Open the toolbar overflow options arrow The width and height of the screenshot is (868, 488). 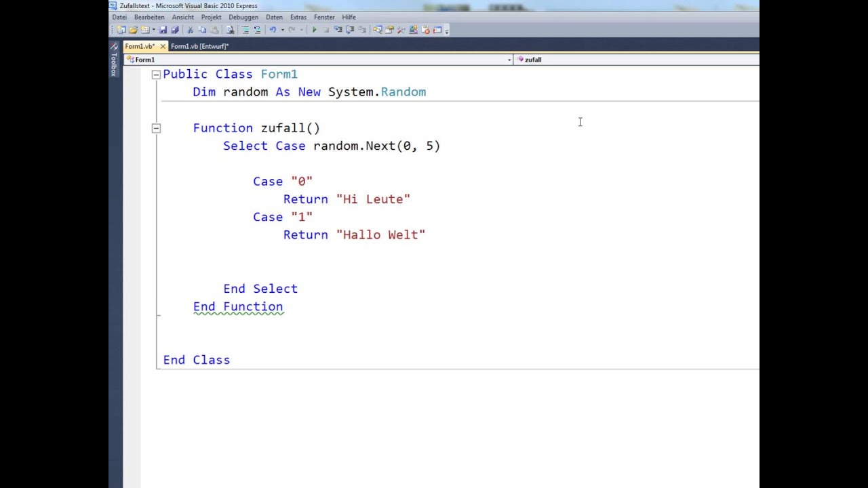point(446,30)
